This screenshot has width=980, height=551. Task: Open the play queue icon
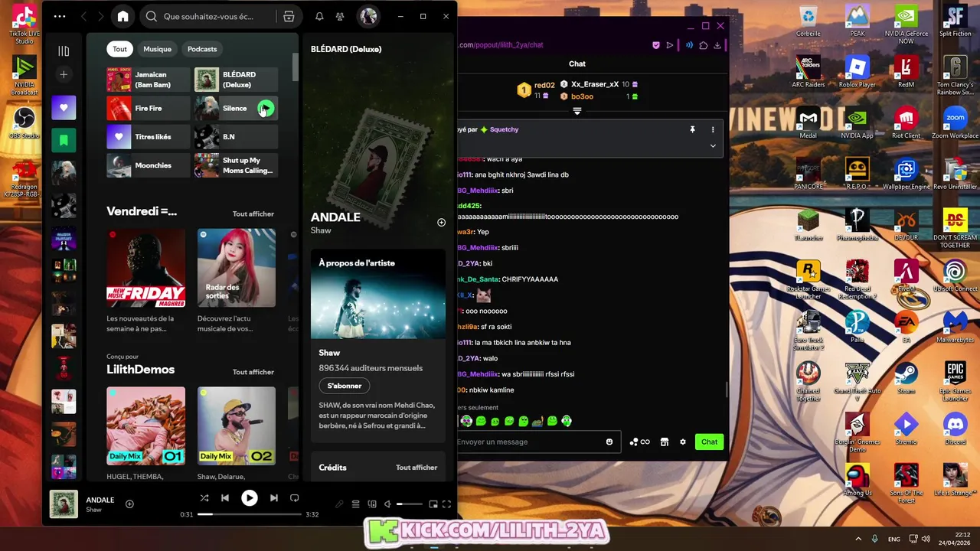point(355,504)
